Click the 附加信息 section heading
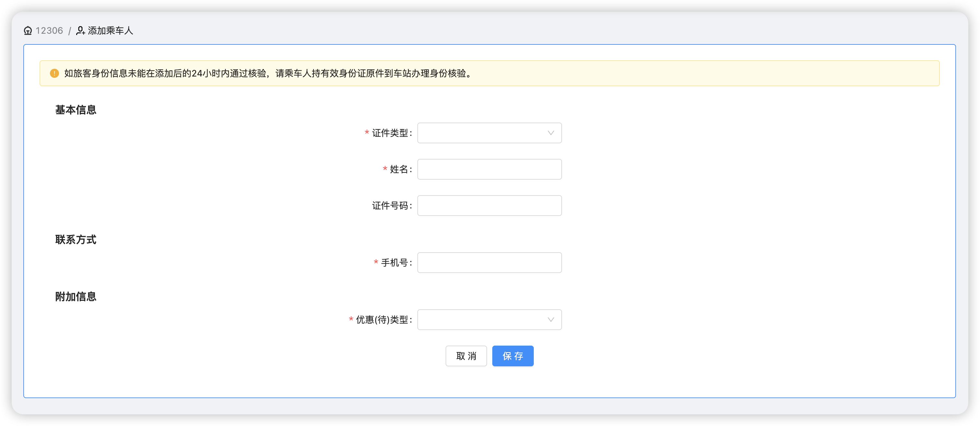Viewport: 980px width, 426px height. (76, 297)
